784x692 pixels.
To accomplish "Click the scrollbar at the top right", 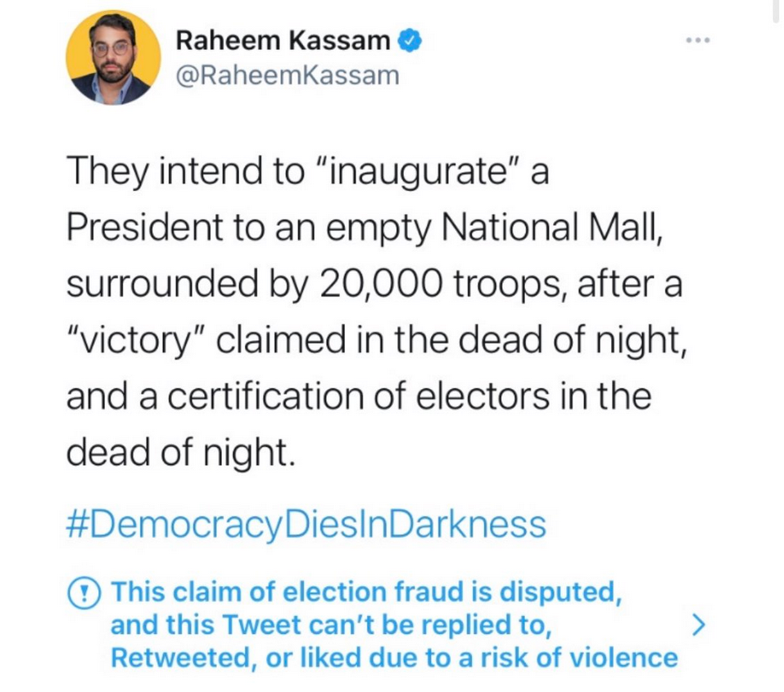I will pyautogui.click(x=774, y=12).
